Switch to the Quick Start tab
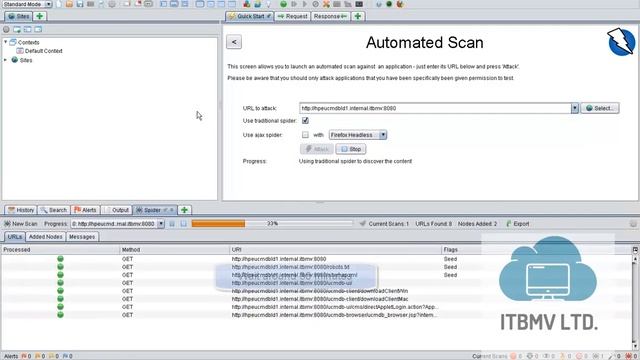 click(250, 16)
